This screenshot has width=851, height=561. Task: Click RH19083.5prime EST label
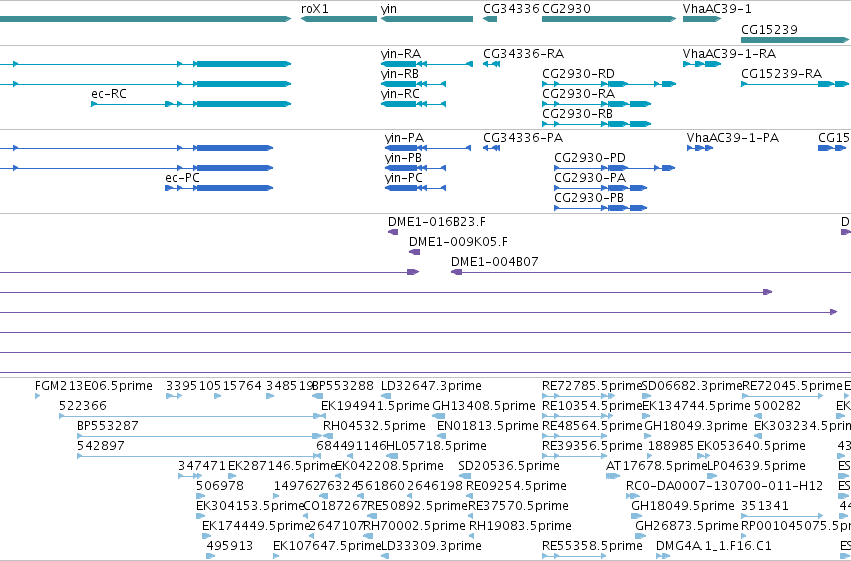pyautogui.click(x=520, y=526)
